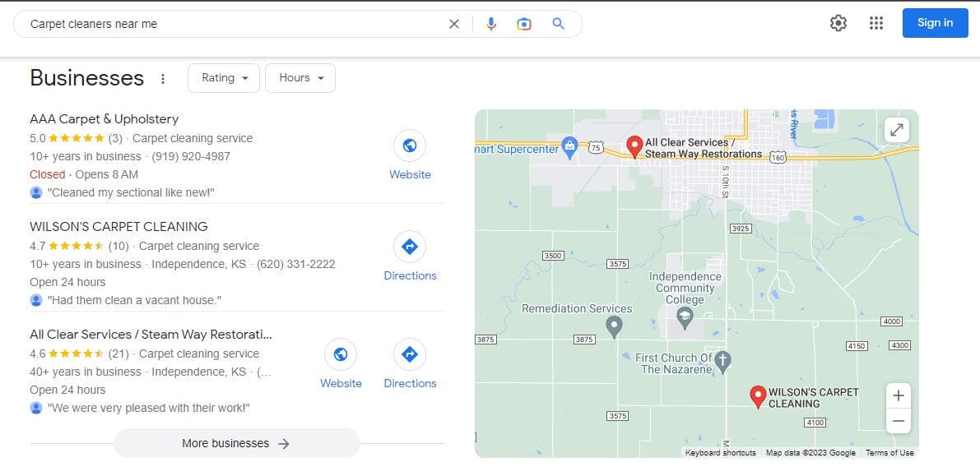Viewport: 980px width, 476px height.
Task: Select the First Church Of The Nazarene marker
Action: point(722,363)
